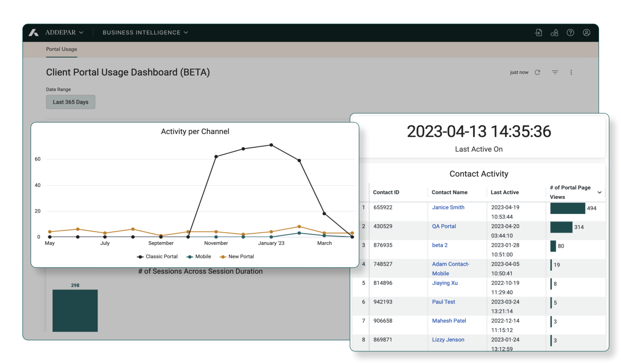
Task: Sort by # of Portal Page Views arrow
Action: click(599, 192)
